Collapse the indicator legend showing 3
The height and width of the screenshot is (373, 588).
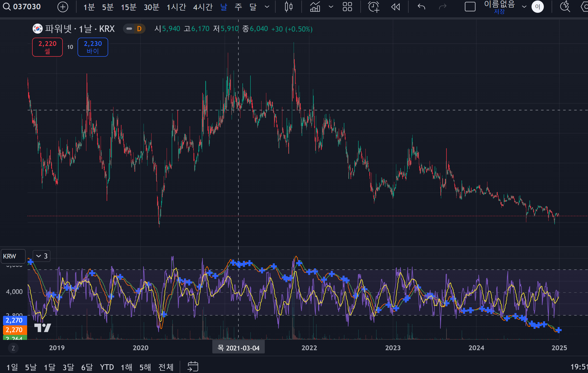(x=42, y=256)
